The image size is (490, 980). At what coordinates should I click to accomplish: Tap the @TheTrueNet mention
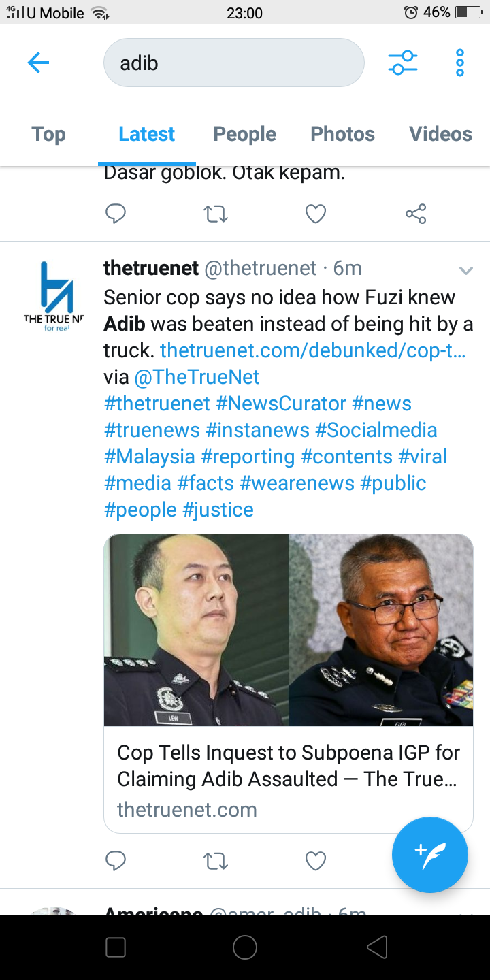point(197,377)
